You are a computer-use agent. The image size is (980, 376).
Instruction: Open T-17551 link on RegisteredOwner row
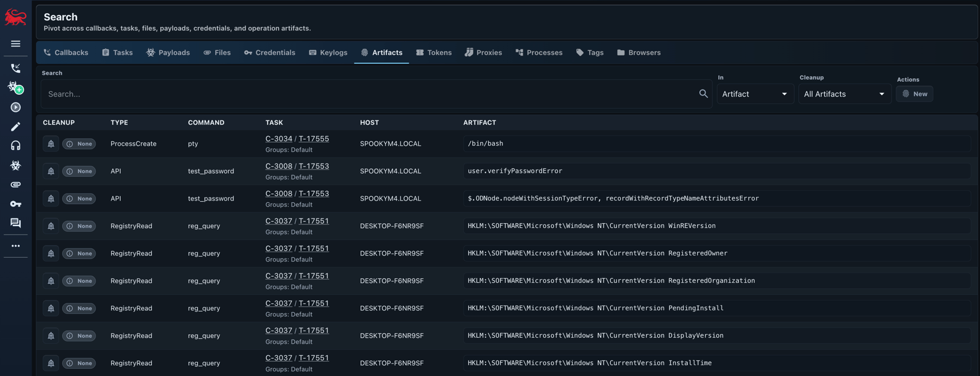pos(314,248)
